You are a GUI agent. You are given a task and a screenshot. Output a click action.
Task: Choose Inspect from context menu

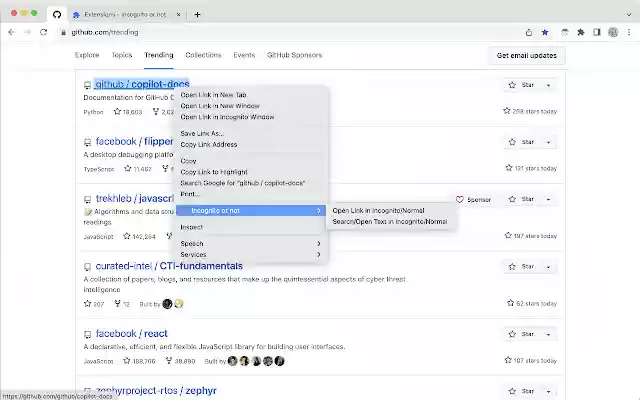[x=251, y=227]
